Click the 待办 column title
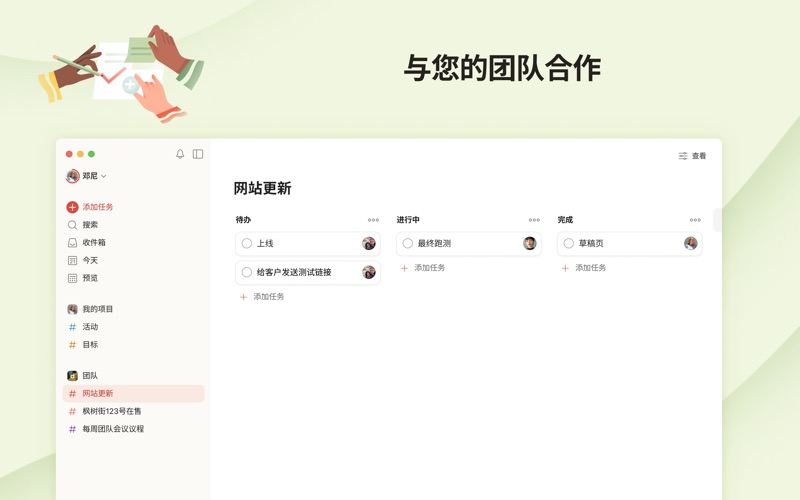Screen dimensions: 800x500 pos(243,220)
